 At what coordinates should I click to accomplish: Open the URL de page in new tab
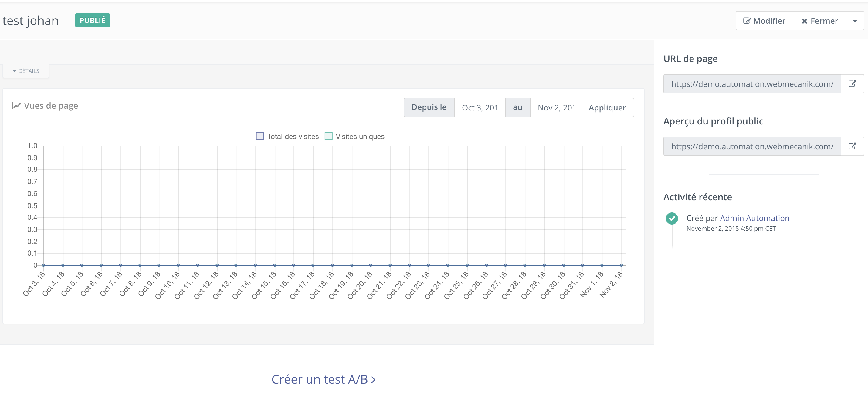(853, 84)
